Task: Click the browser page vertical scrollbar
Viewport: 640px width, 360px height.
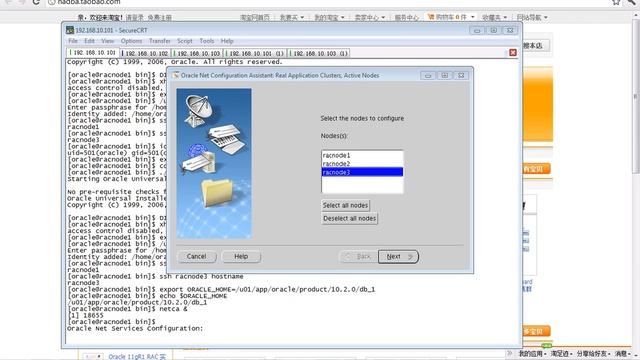Action: tap(636, 96)
